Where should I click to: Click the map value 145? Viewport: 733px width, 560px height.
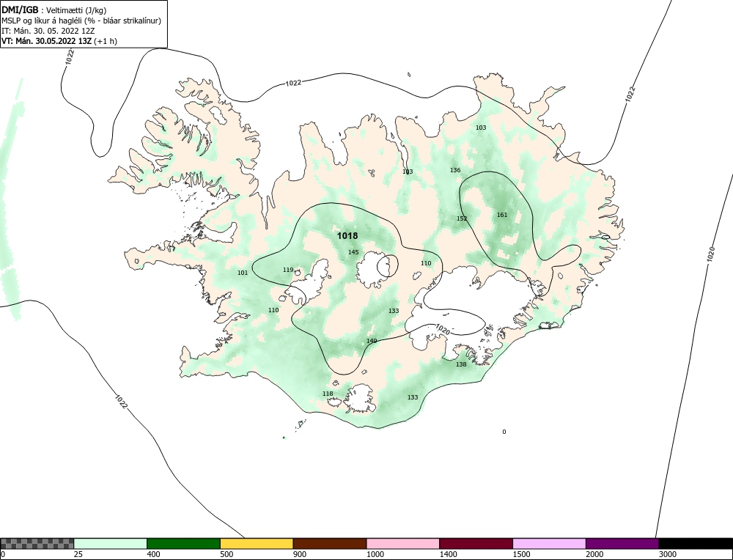click(x=353, y=252)
